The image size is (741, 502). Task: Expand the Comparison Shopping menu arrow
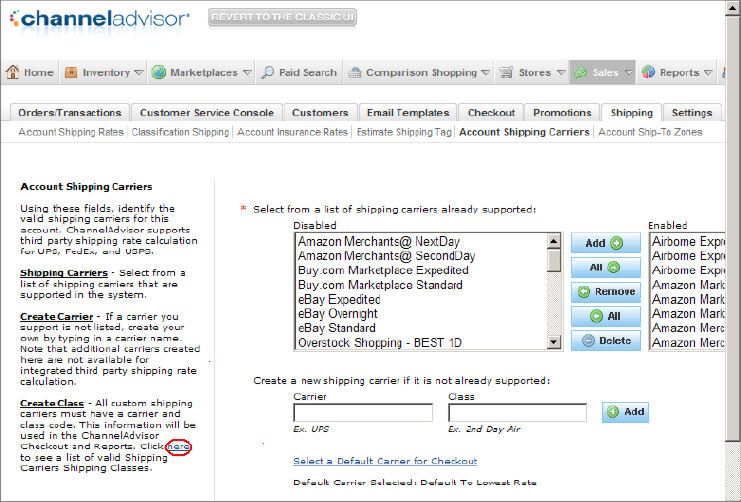tap(485, 73)
